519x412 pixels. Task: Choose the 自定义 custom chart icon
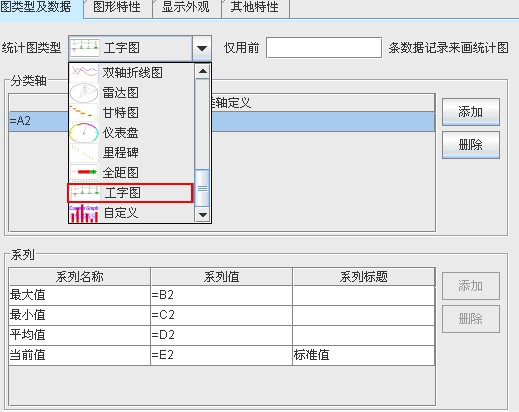[84, 213]
